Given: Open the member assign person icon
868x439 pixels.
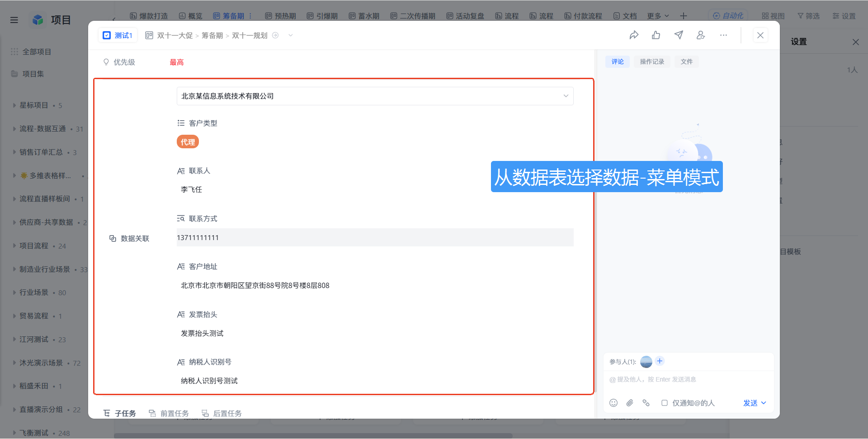Looking at the screenshot, I should tap(701, 35).
